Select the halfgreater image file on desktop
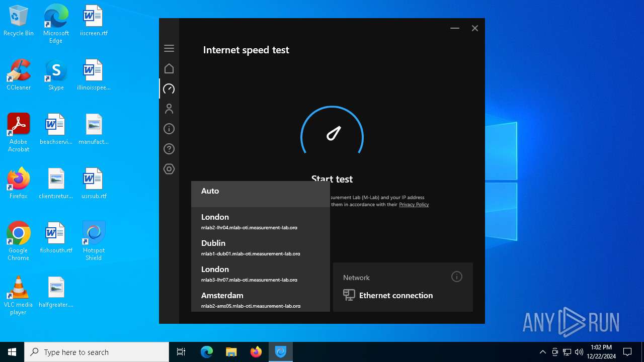The image size is (644, 362). coord(56,293)
